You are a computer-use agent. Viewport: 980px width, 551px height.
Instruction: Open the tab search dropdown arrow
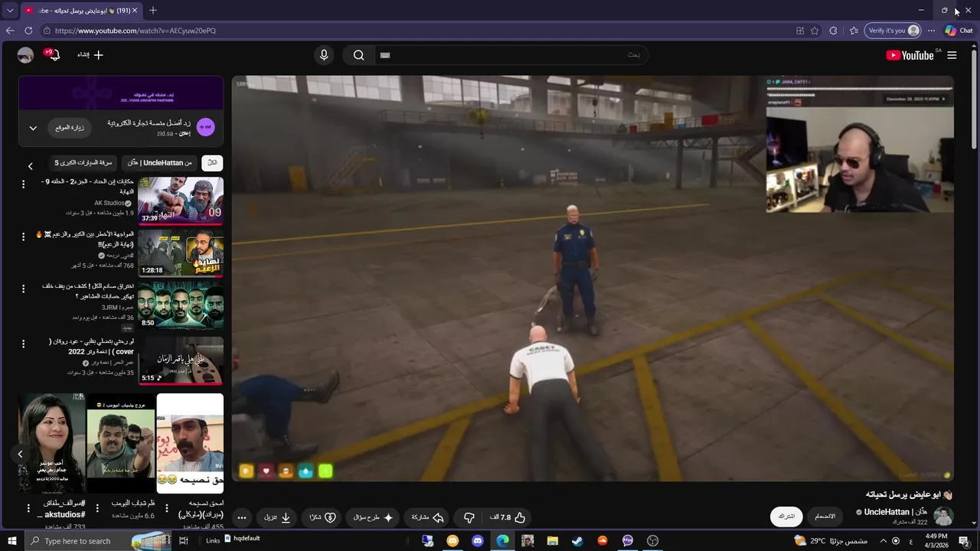[10, 11]
